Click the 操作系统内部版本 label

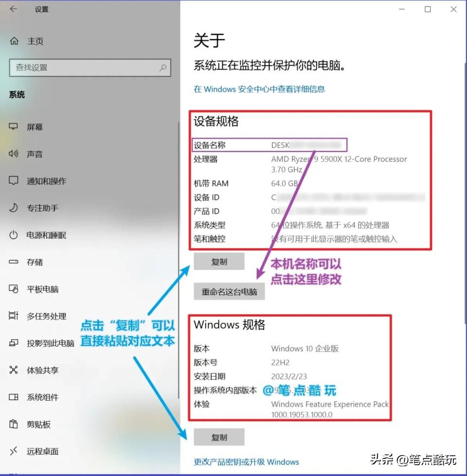click(x=225, y=390)
